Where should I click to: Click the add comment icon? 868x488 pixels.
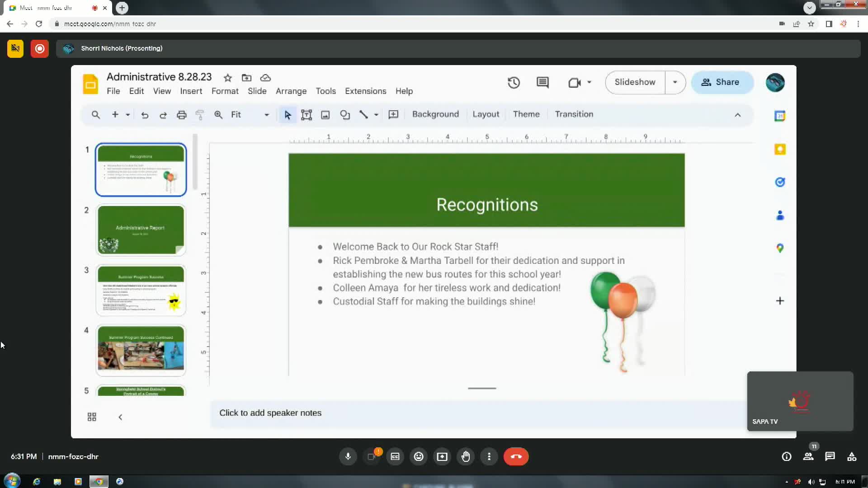(393, 115)
